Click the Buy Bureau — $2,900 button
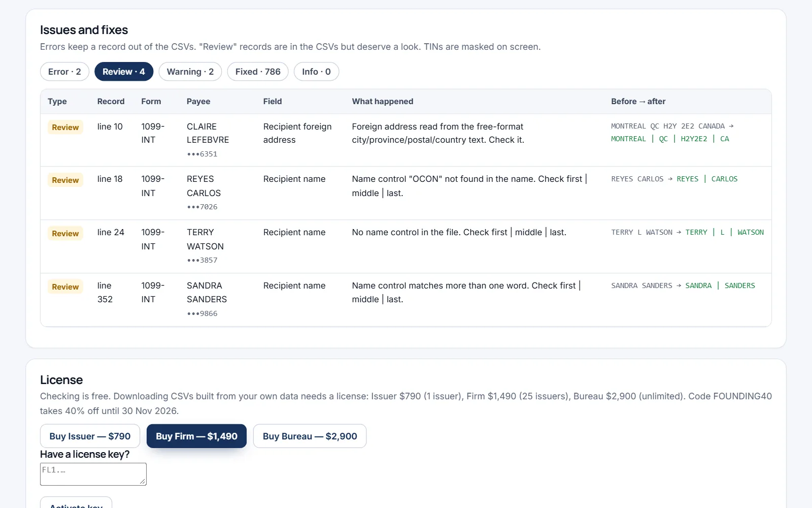812x508 pixels. (310, 436)
